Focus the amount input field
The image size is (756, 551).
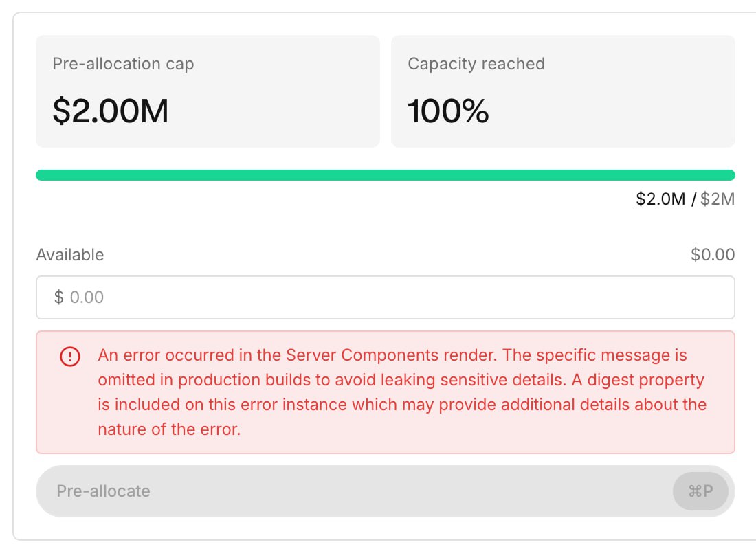pos(385,297)
